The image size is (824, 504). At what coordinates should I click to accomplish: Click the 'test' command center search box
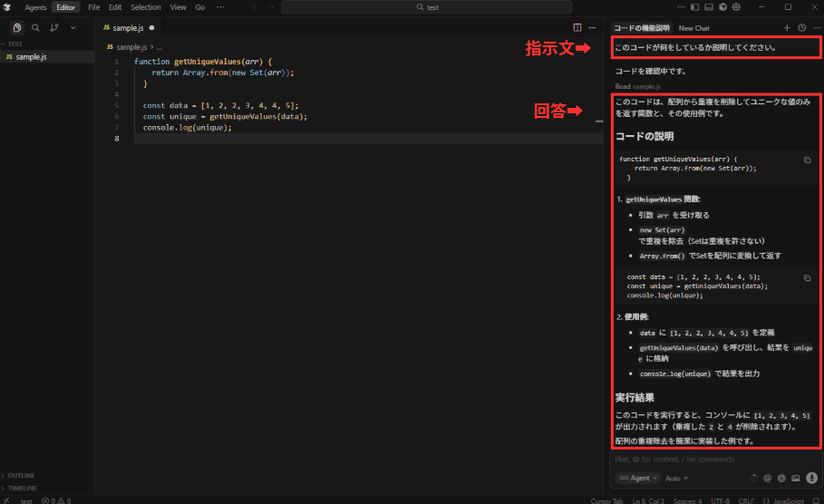(x=427, y=7)
